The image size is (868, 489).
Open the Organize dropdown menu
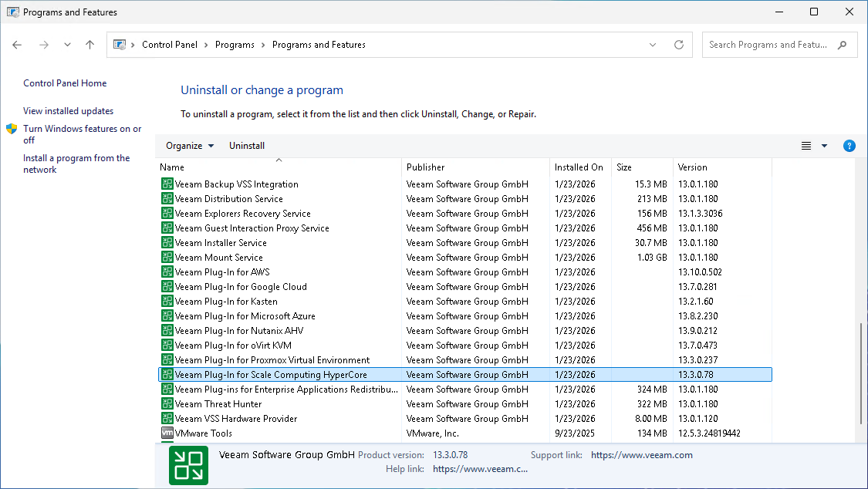pyautogui.click(x=190, y=146)
